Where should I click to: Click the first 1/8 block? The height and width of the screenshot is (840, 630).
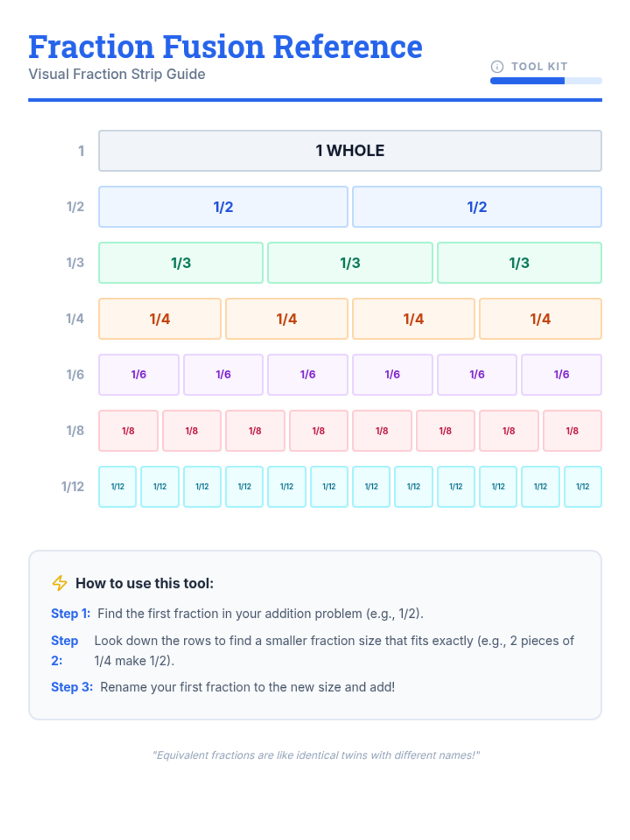click(x=128, y=431)
